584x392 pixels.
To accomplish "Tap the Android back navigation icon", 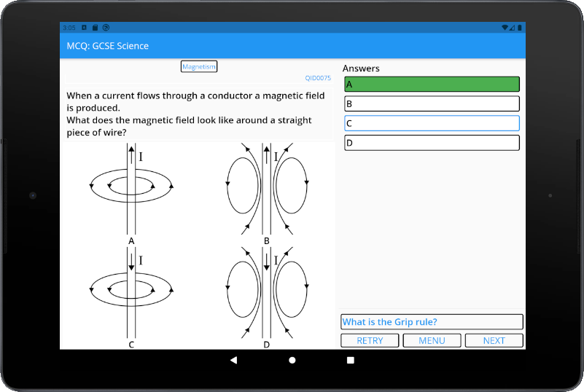I will pyautogui.click(x=233, y=360).
